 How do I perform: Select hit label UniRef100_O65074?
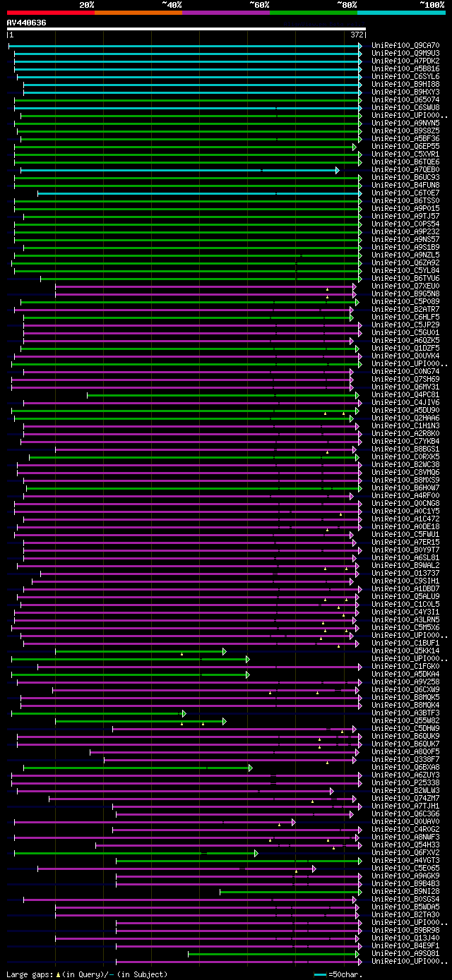click(405, 100)
